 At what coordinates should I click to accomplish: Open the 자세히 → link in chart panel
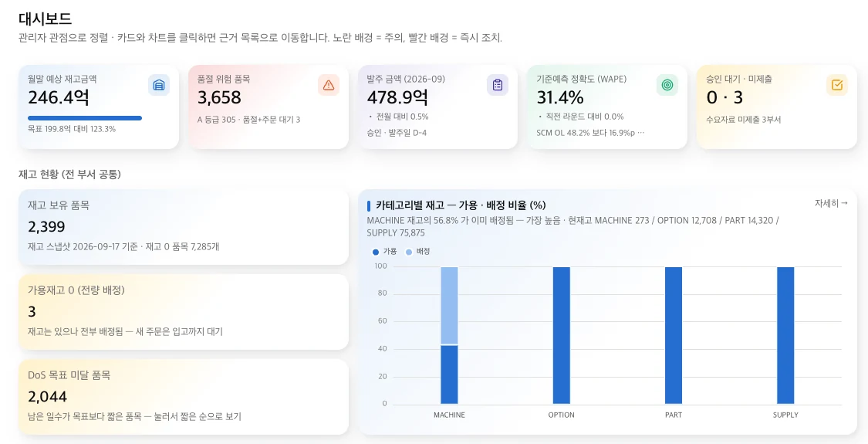tap(831, 203)
